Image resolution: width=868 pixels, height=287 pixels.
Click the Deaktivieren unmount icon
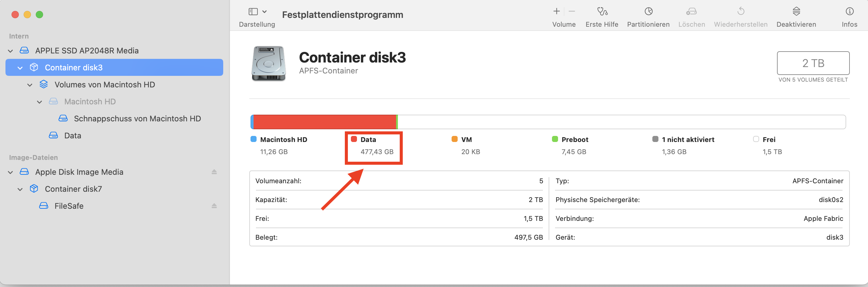pyautogui.click(x=796, y=12)
